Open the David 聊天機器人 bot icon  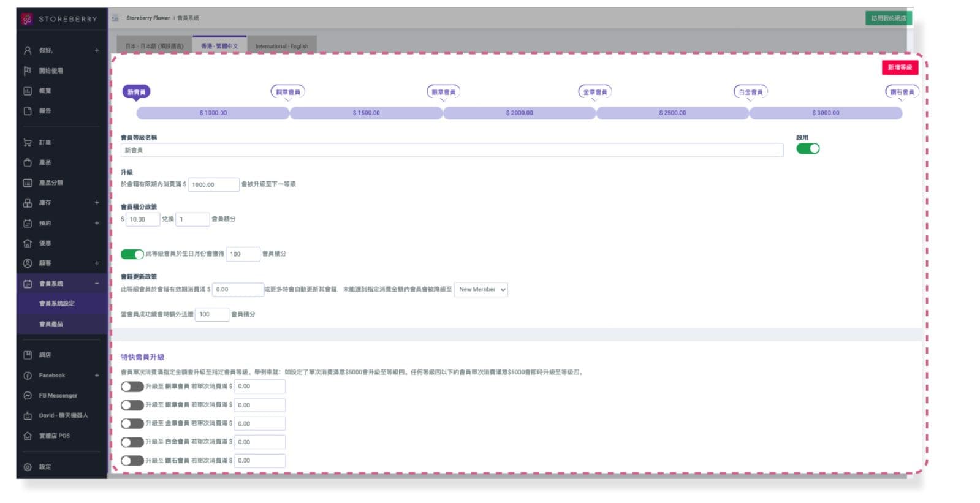point(28,415)
